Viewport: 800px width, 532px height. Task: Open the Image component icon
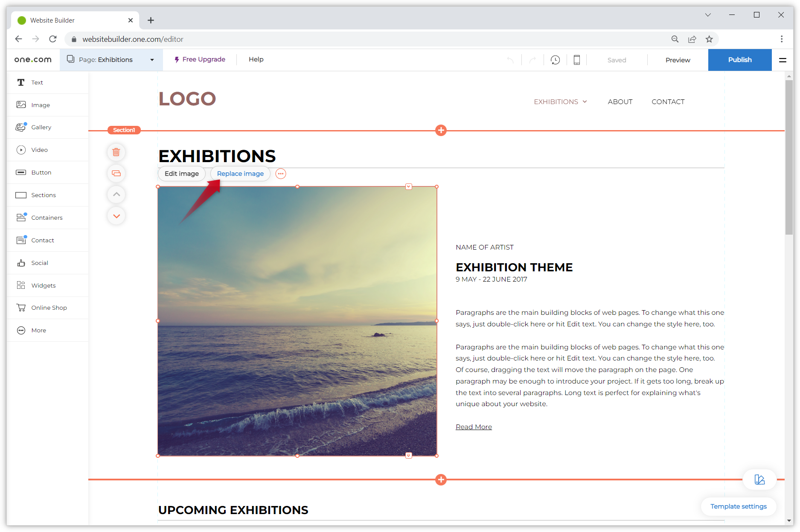[x=21, y=105]
